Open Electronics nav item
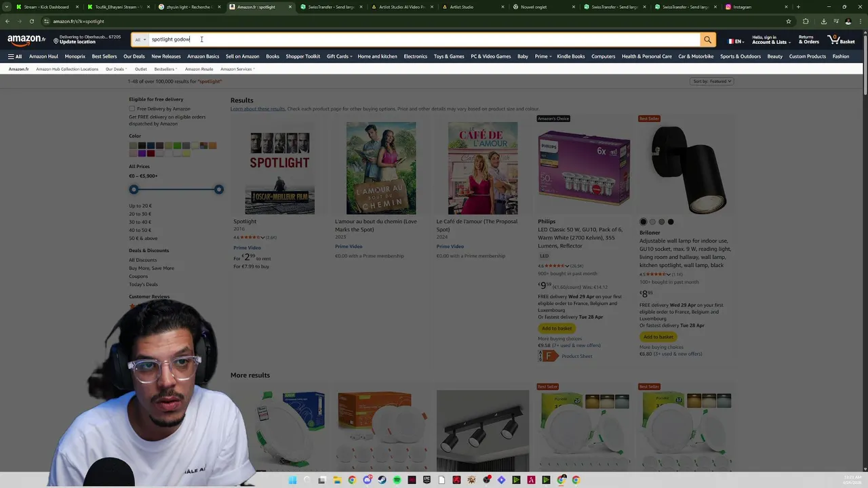This screenshot has width=868, height=488. point(416,56)
